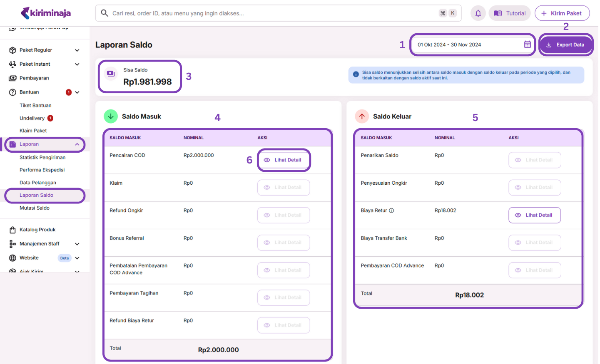Open Katalog Produk page
This screenshot has width=600, height=364.
pos(37,230)
